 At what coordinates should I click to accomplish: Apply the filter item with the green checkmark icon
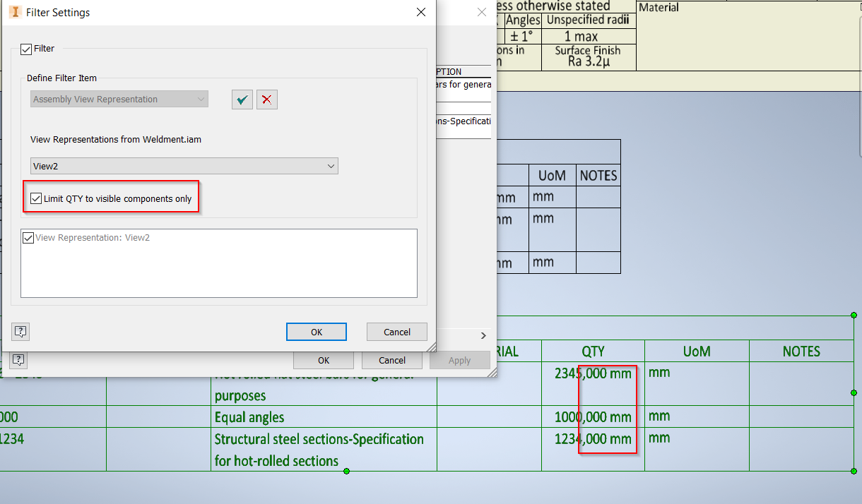242,99
